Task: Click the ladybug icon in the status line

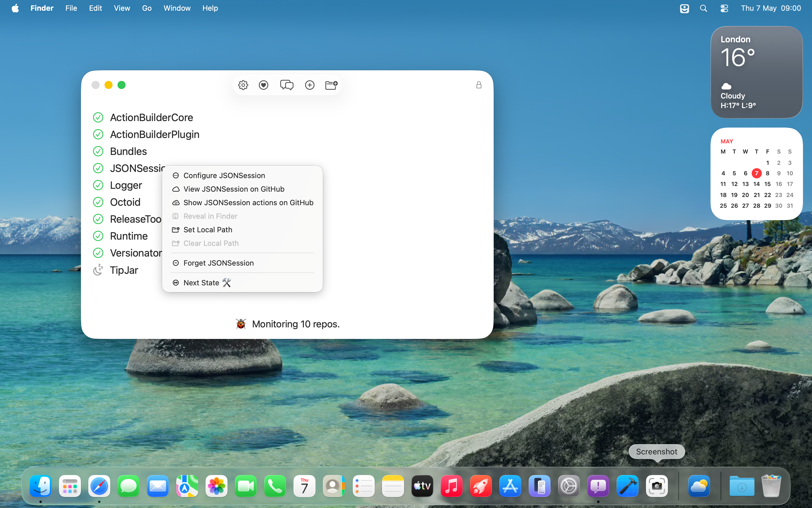Action: [x=241, y=324]
